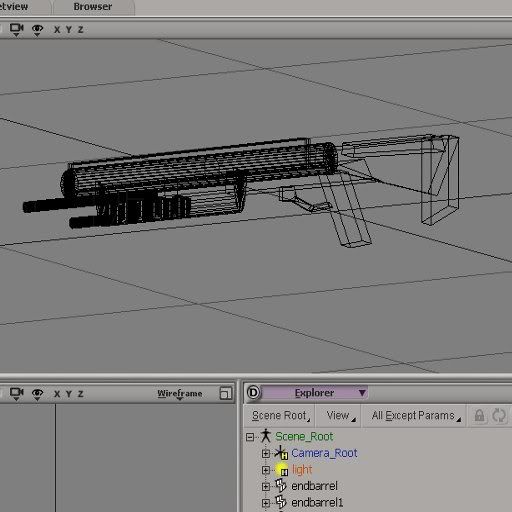
Task: Expand the light node
Action: 266,470
